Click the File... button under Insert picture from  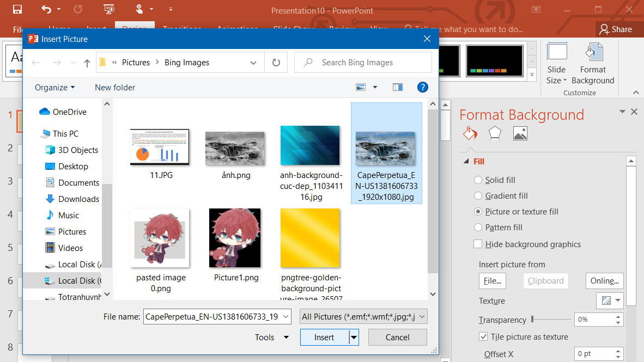(492, 281)
